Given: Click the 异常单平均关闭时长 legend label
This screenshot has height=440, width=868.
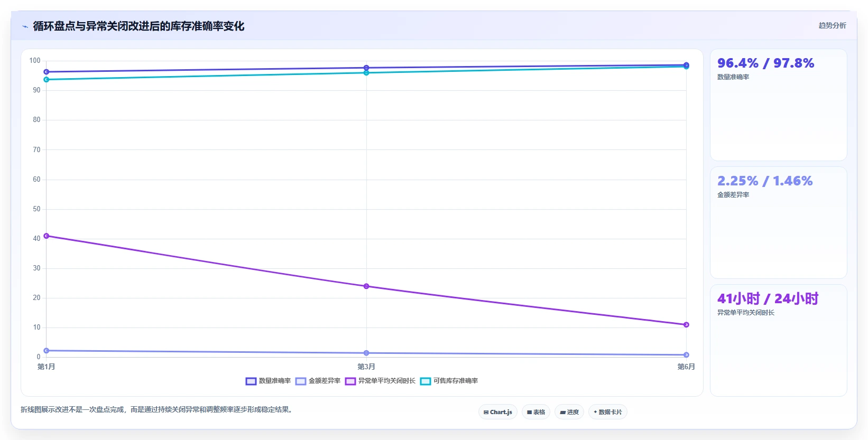Looking at the screenshot, I should [x=387, y=381].
